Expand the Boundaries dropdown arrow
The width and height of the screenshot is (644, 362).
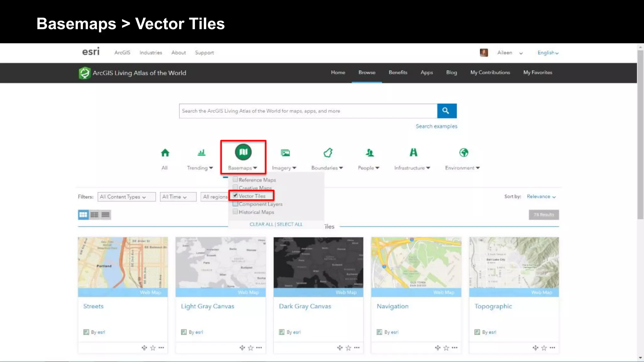click(341, 168)
